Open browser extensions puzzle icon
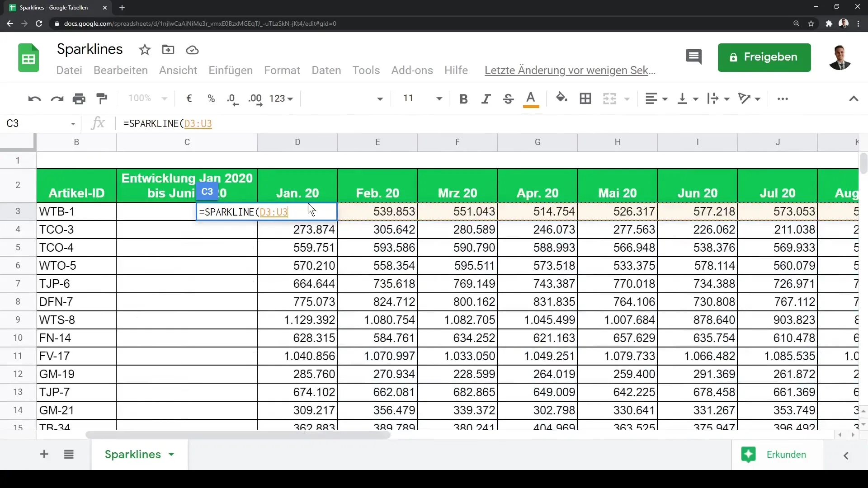Screen dimensions: 868x488 tap(829, 23)
